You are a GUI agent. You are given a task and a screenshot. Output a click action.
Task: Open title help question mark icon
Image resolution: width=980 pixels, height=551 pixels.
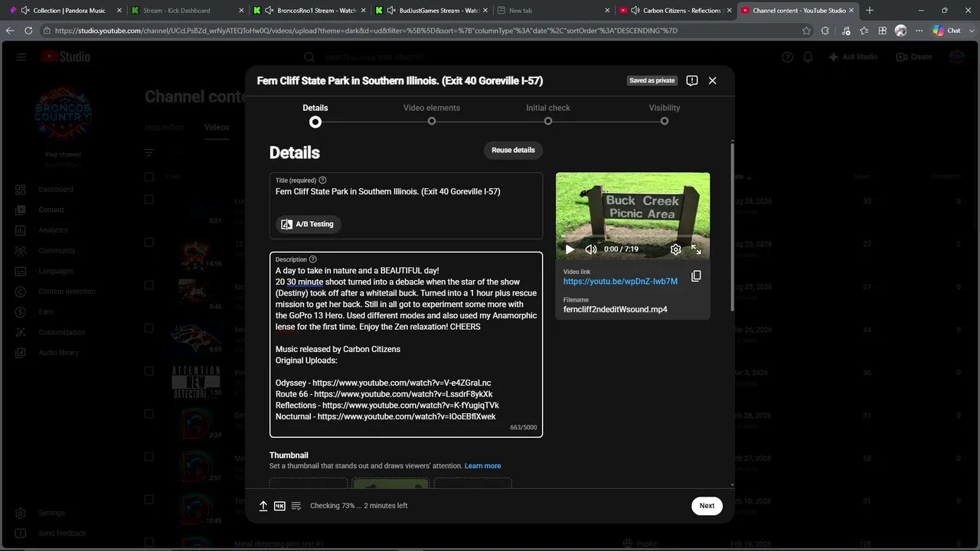pos(322,181)
